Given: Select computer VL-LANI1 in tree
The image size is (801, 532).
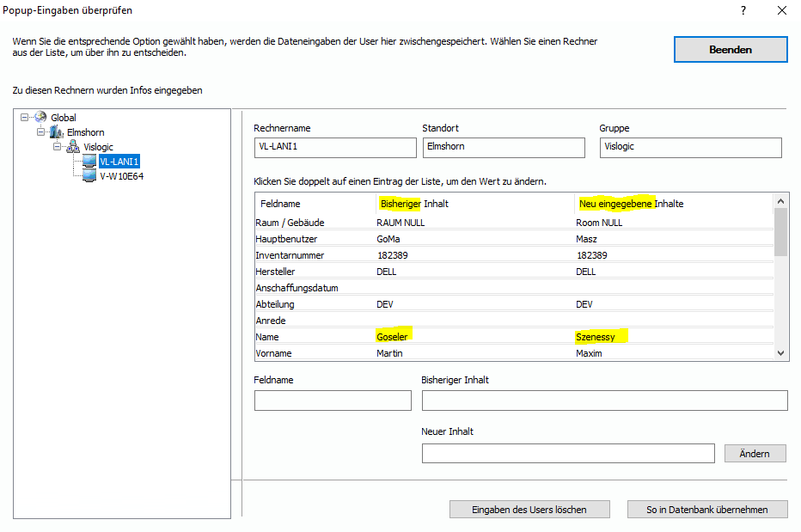Looking at the screenshot, I should tap(119, 162).
